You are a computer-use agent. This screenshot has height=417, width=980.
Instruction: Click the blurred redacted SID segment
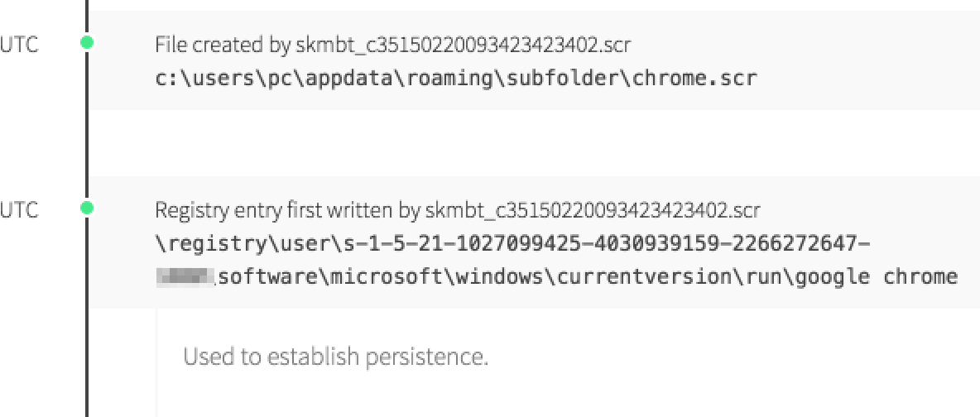coord(185,275)
